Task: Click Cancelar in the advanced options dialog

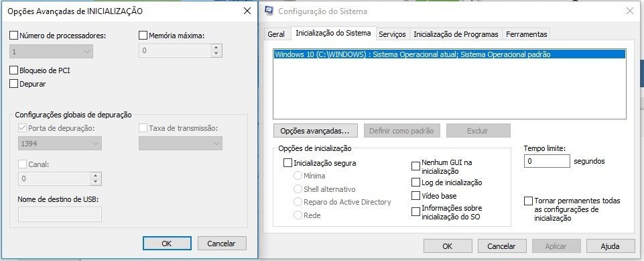Action: pyautogui.click(x=222, y=244)
